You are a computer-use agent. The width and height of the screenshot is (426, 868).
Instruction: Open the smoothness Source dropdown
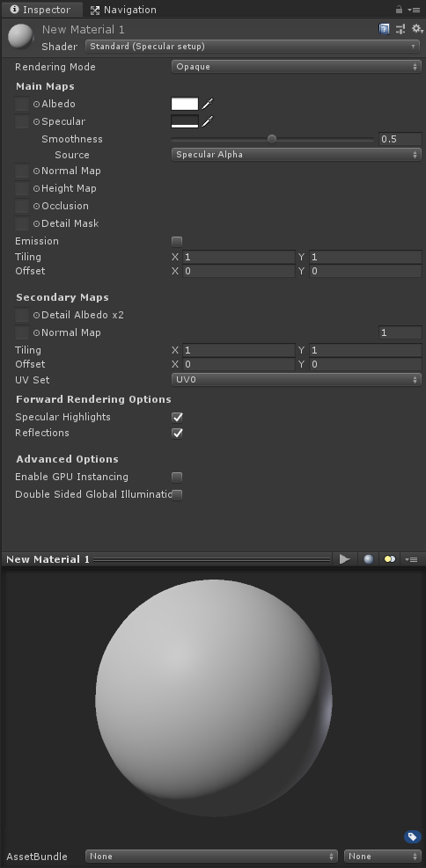pyautogui.click(x=297, y=155)
